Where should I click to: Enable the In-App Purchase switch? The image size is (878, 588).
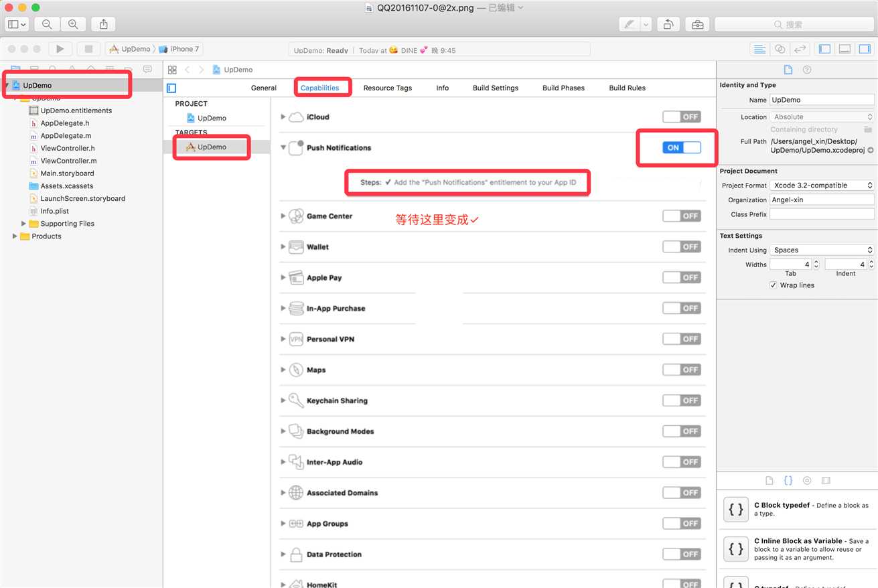coord(682,308)
